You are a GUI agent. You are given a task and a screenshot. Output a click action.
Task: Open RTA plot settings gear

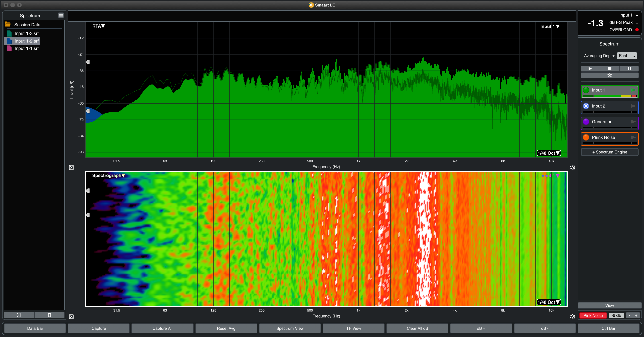tap(573, 167)
